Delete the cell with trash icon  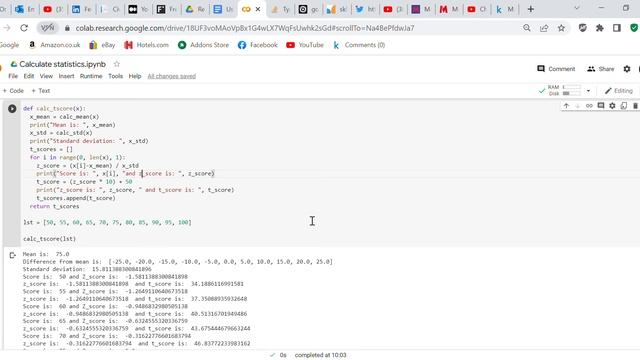coord(635,106)
